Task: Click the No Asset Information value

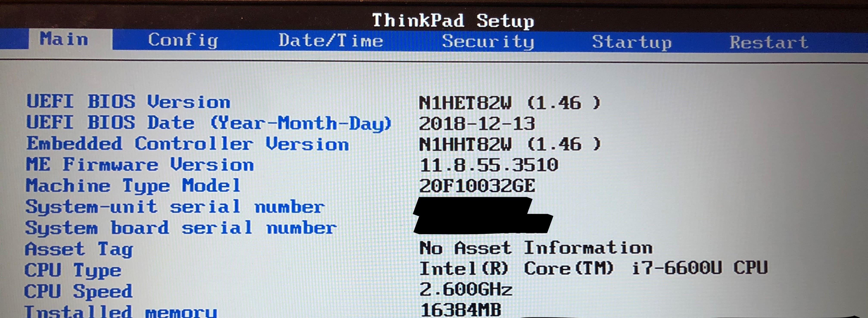Action: pyautogui.click(x=536, y=248)
